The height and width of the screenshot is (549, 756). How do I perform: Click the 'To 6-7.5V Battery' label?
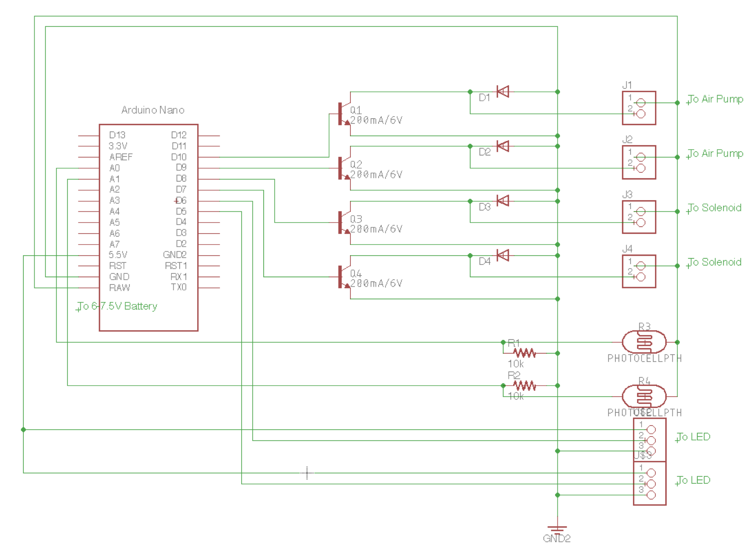117,306
